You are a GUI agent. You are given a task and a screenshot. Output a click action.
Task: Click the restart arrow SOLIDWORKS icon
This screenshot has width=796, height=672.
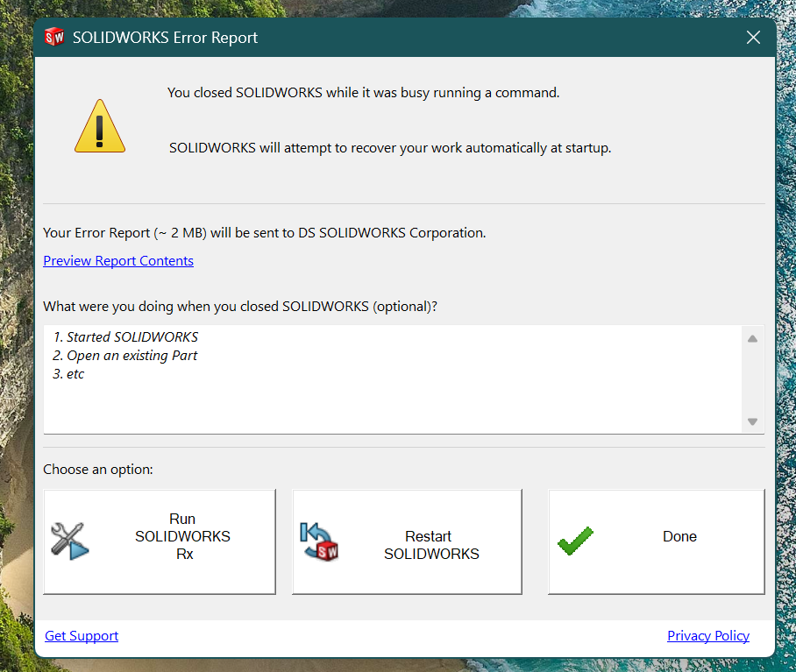click(319, 541)
